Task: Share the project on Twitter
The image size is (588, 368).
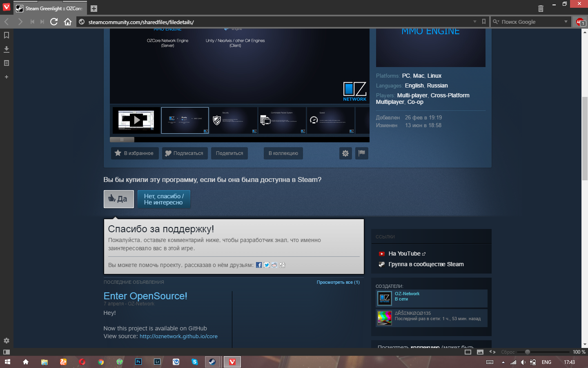Action: point(267,265)
